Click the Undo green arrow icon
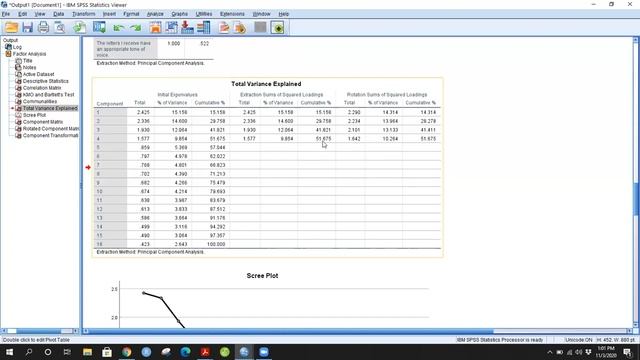 pos(119,28)
